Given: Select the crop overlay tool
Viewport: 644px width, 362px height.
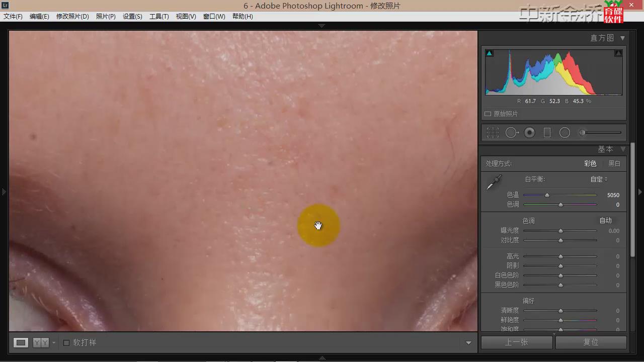Looking at the screenshot, I should tap(493, 132).
